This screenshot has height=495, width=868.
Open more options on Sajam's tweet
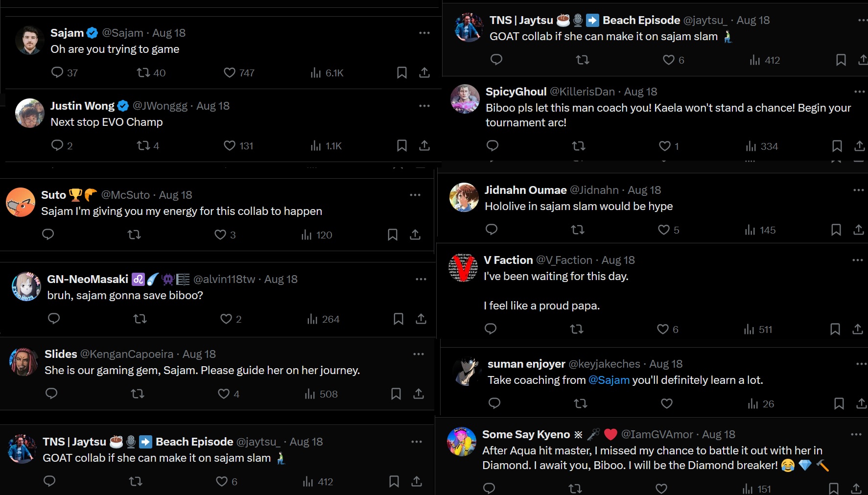click(x=424, y=33)
